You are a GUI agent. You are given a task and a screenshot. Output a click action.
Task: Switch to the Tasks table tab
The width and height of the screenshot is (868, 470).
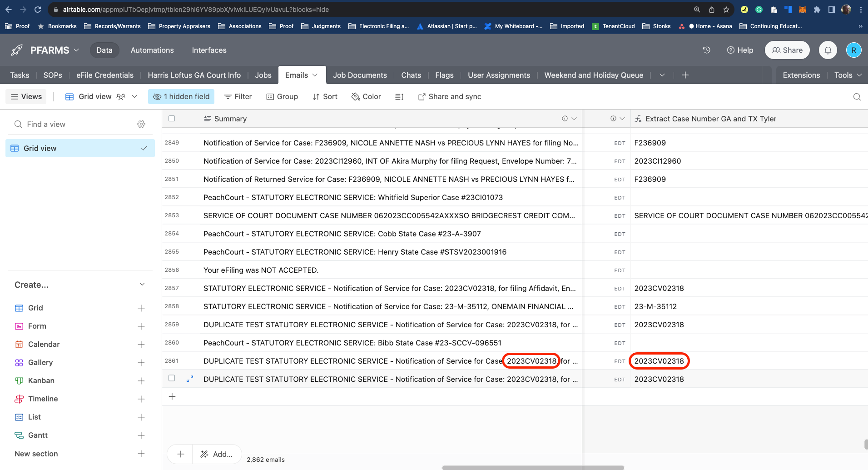coord(20,75)
